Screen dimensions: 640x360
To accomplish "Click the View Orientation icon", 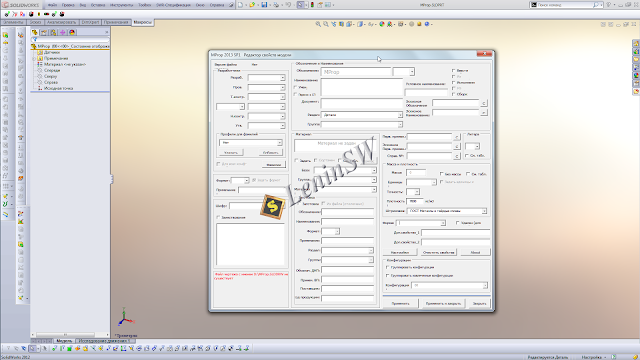I will tap(350, 24).
